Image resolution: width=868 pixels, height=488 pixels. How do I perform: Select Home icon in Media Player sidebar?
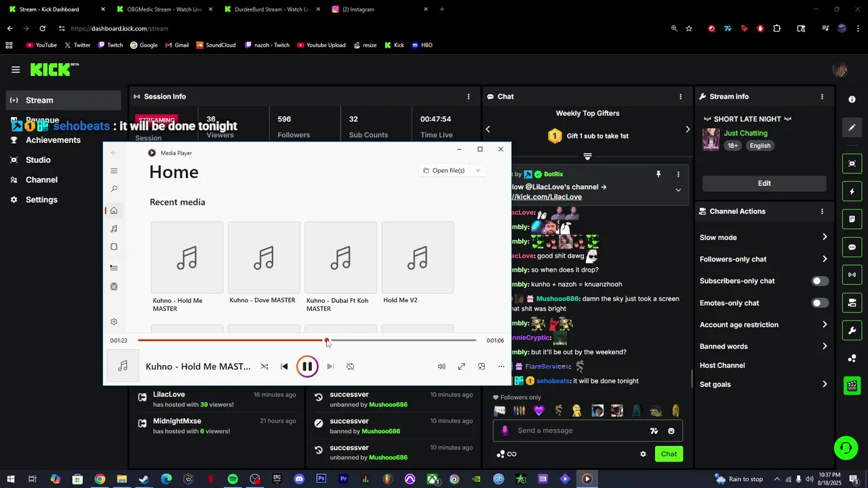point(114,211)
